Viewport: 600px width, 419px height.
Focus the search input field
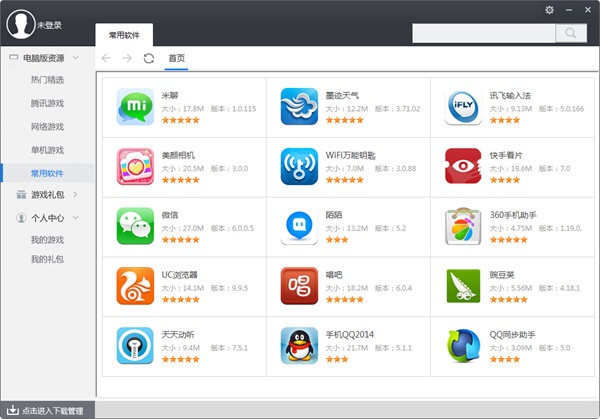click(484, 33)
